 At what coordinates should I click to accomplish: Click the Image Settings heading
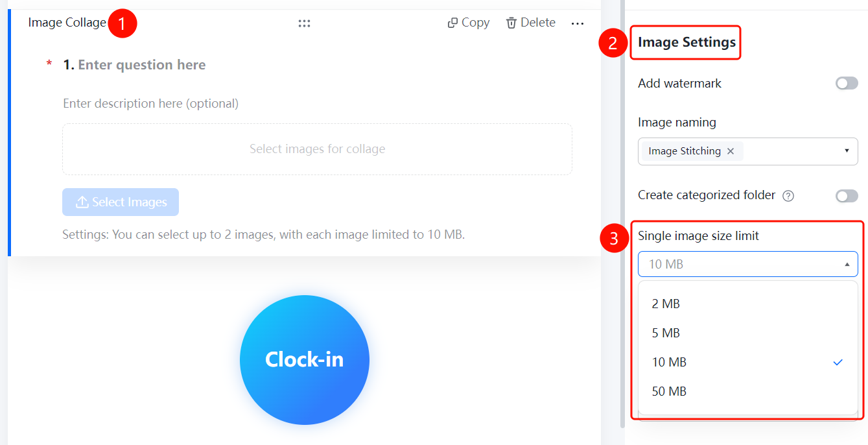point(686,42)
